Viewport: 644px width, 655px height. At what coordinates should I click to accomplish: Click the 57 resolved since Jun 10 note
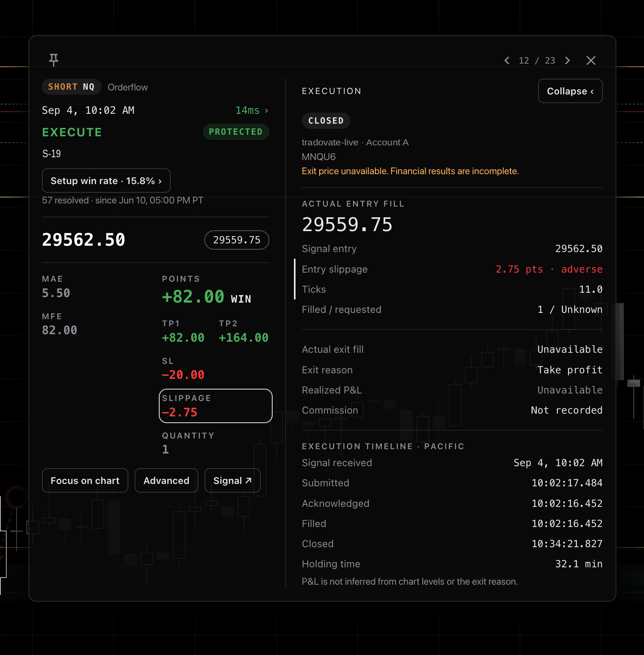122,200
